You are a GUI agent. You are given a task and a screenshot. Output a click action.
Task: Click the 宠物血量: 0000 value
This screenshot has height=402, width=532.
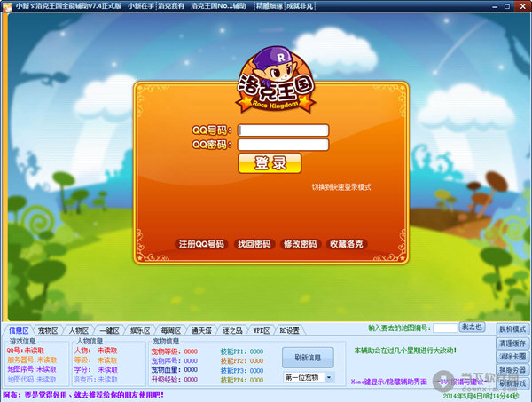click(175, 370)
